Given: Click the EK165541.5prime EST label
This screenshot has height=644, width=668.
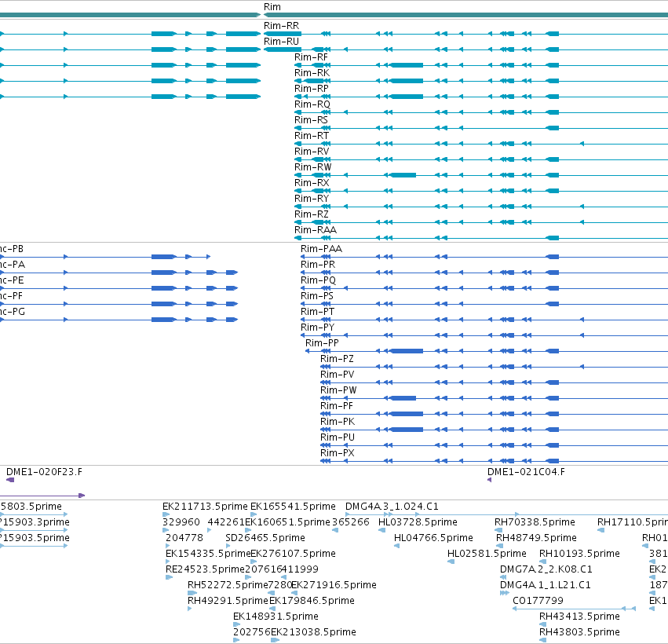Looking at the screenshot, I should tap(293, 507).
